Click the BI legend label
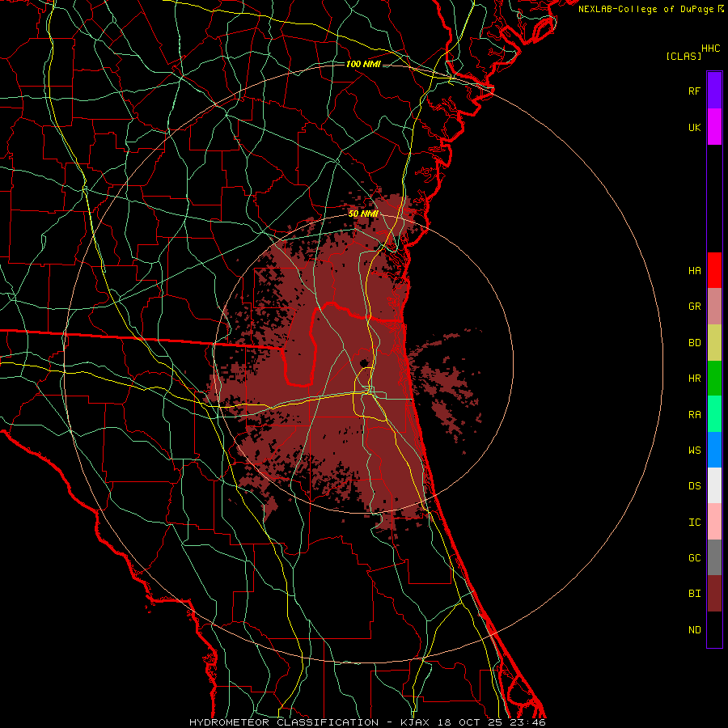Viewport: 728px width, 728px height. [694, 594]
